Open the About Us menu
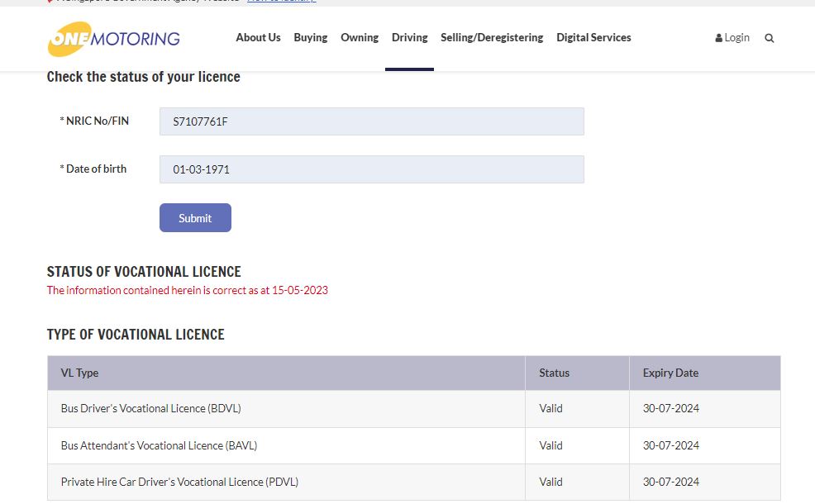 [258, 37]
